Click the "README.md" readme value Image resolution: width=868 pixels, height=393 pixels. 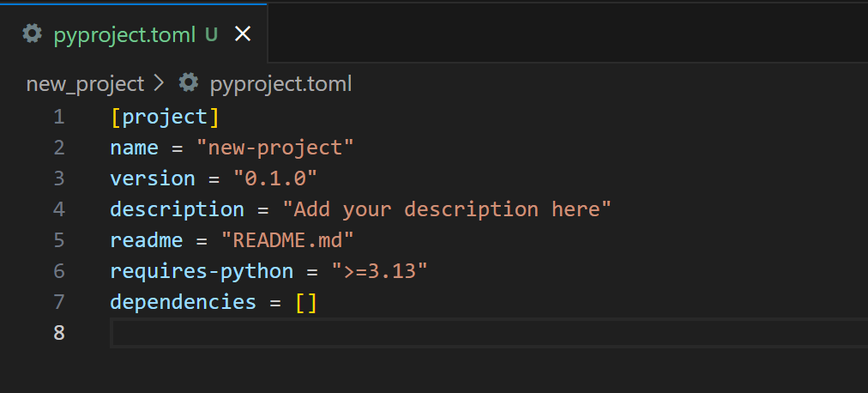pos(287,241)
